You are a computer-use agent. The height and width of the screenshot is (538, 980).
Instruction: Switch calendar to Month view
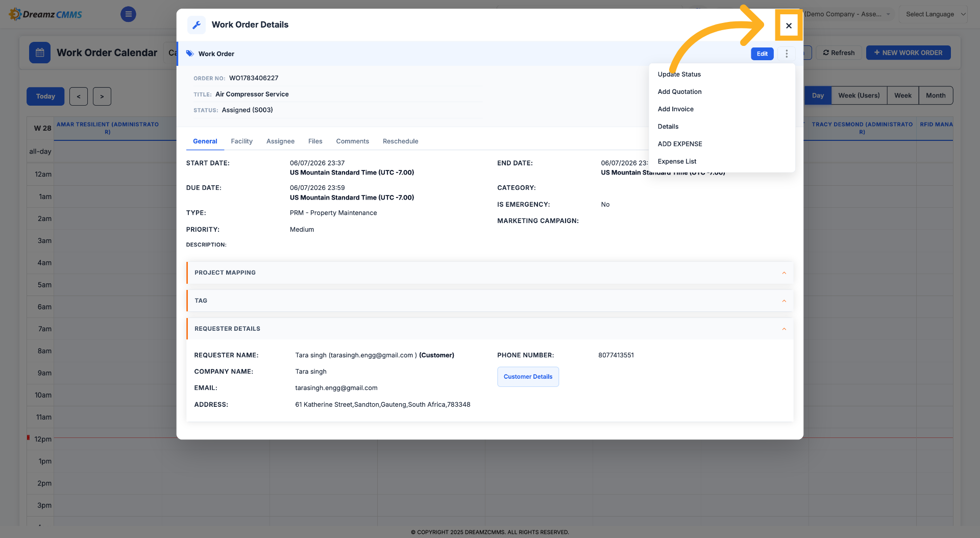point(936,95)
